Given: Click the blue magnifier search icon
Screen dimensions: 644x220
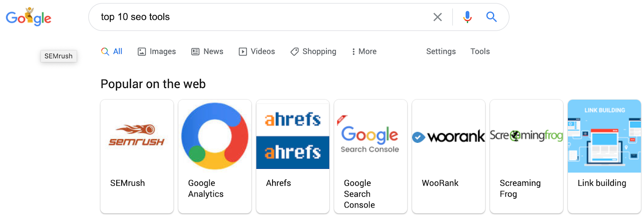Looking at the screenshot, I should click(x=491, y=17).
